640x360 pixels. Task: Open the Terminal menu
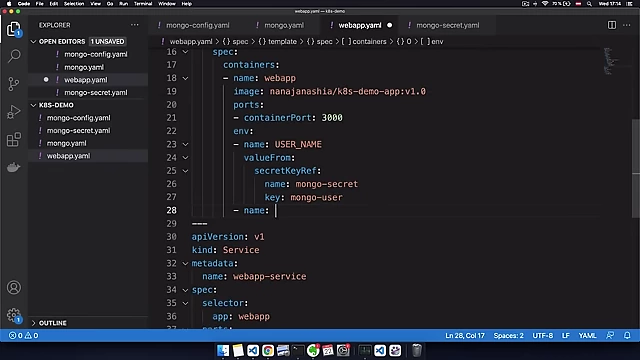coord(143,4)
